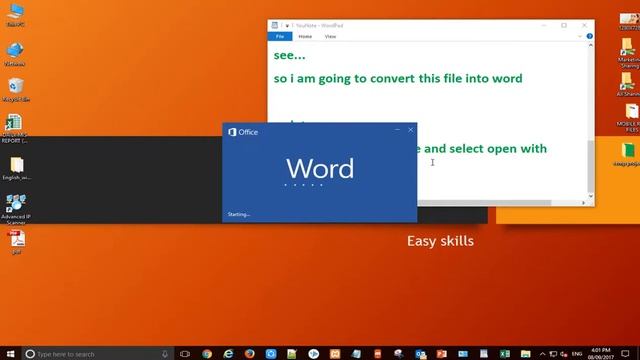The width and height of the screenshot is (640, 360).
Task: Switch to the Home tab in WordPad
Action: point(305,36)
